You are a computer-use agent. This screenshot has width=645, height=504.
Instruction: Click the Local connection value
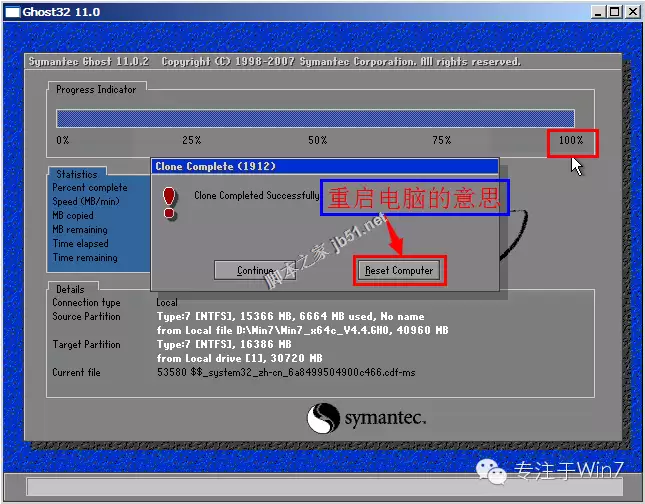click(x=167, y=302)
